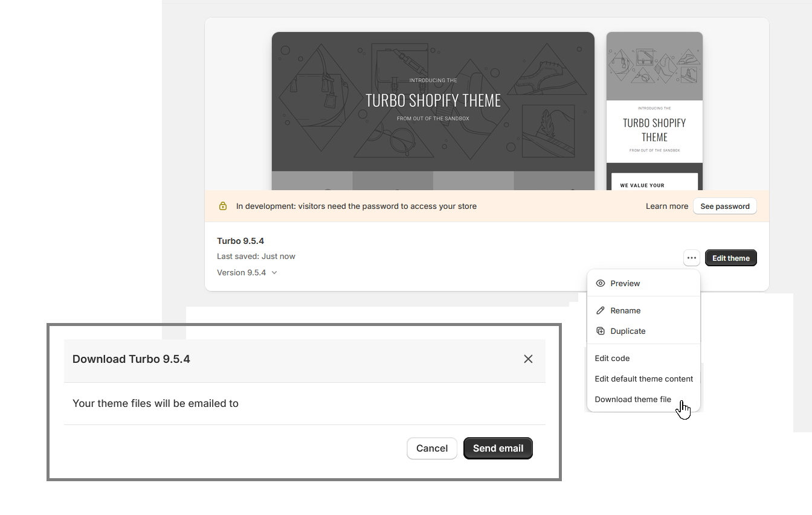Expand the Version 9.5.4 dropdown

tap(247, 272)
